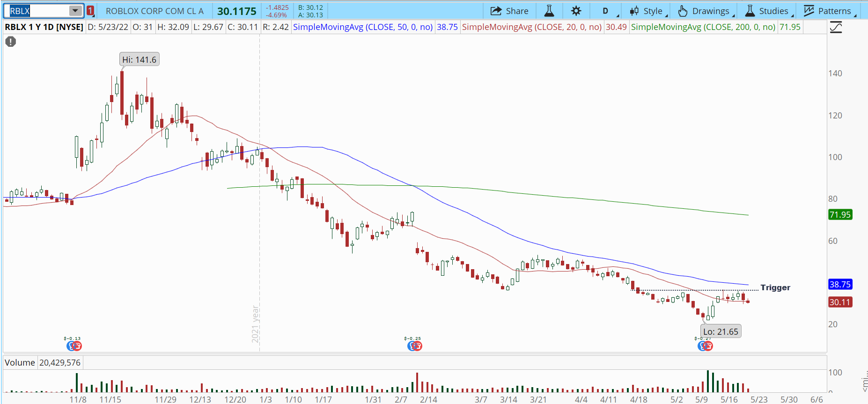Click the green 71.95 price axis tag
The image size is (868, 404).
coord(840,215)
